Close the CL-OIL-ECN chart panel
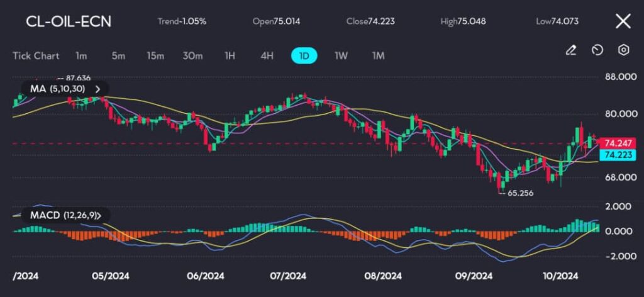Screen dimensions: 644x297 point(623,21)
